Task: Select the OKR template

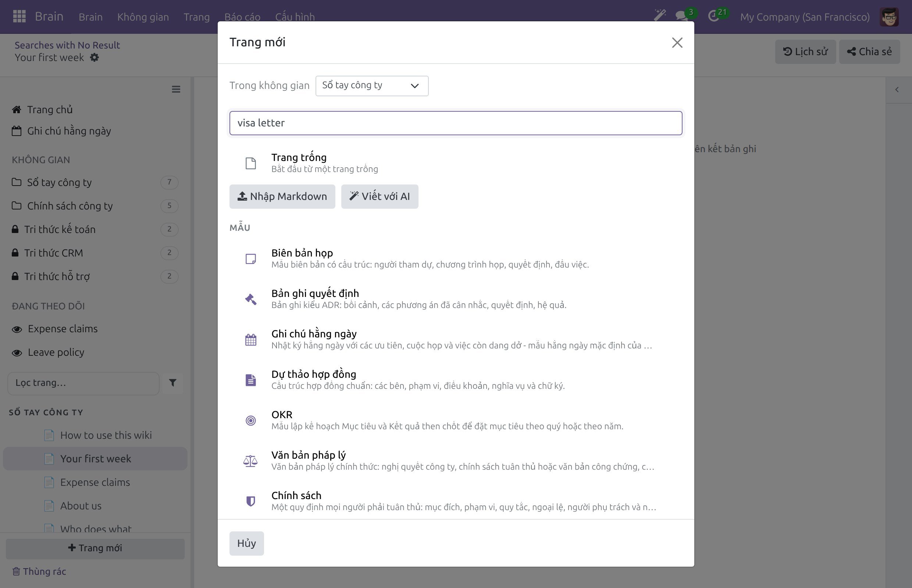Action: point(455,420)
